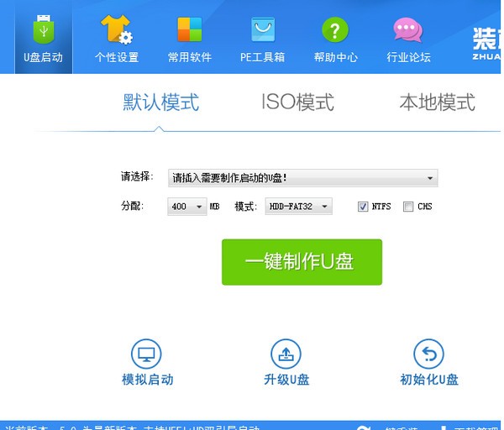Image resolution: width=504 pixels, height=430 pixels.
Task: Click the 初始化U盘 restore icon
Action: [x=428, y=354]
